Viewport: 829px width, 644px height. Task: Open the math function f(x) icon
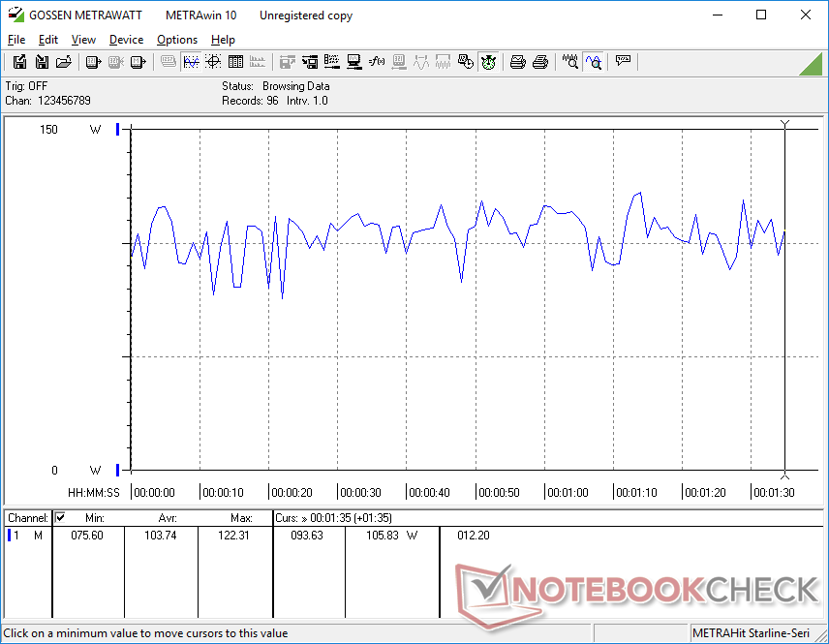(x=377, y=62)
